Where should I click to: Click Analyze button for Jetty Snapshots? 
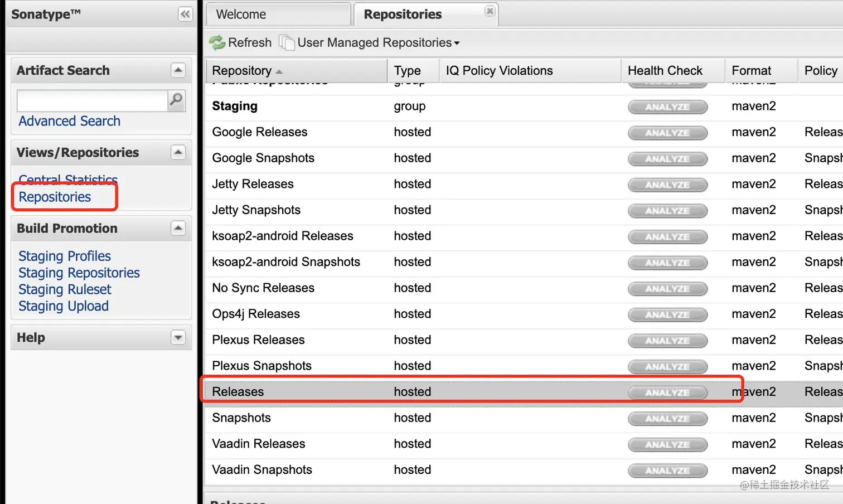point(667,211)
